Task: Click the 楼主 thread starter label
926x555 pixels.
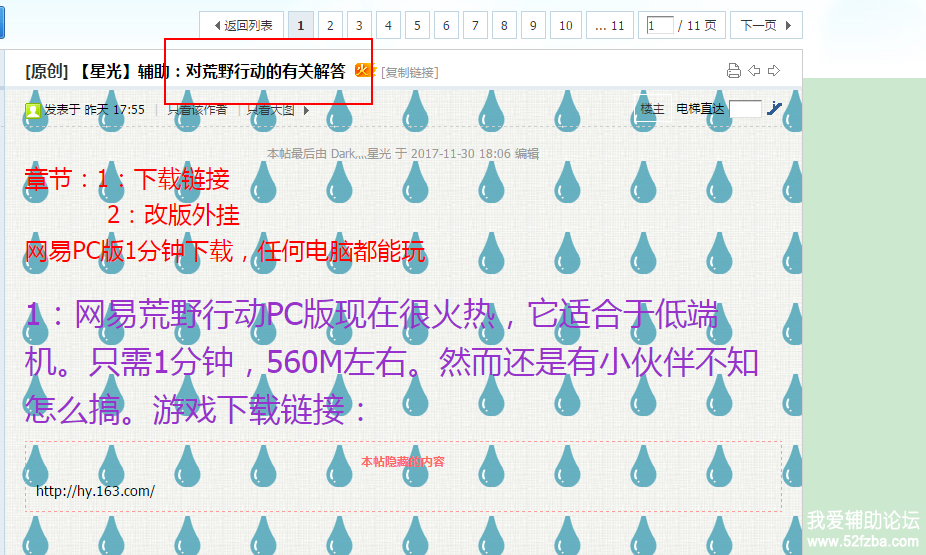Action: (653, 109)
